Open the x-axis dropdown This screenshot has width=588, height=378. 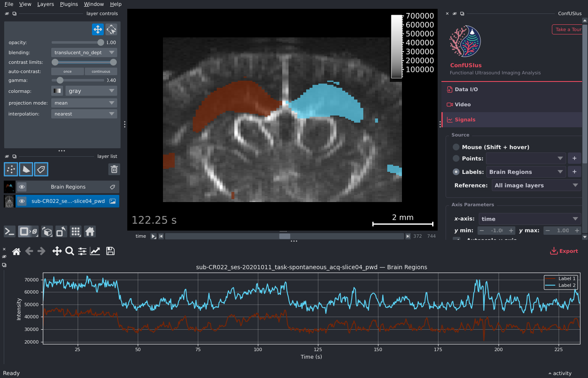[530, 219]
